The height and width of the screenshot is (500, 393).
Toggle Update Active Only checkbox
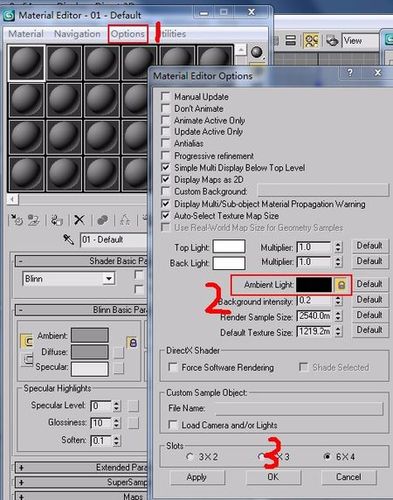click(165, 131)
